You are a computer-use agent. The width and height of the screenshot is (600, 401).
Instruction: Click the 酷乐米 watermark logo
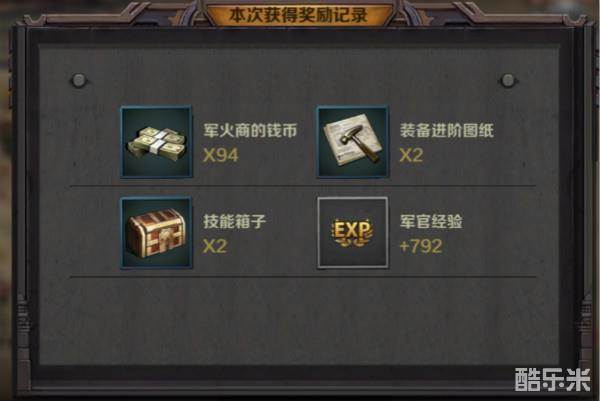[x=553, y=380]
